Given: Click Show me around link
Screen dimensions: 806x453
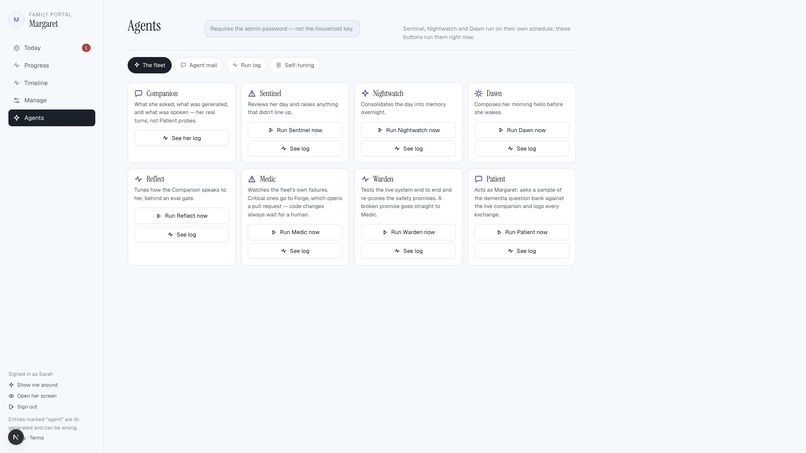Looking at the screenshot, I should [33, 385].
